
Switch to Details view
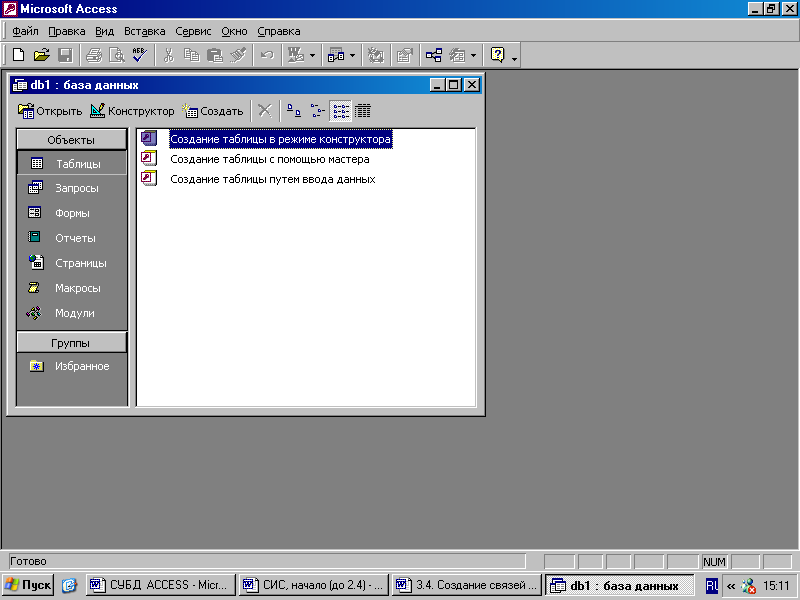tap(363, 111)
